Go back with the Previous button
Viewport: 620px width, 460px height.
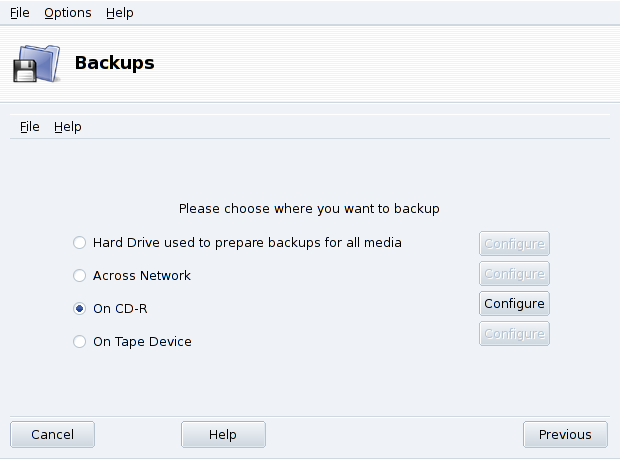click(565, 434)
